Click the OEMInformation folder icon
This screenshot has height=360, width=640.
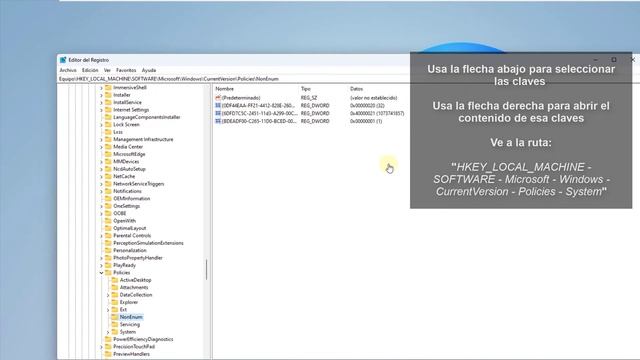[x=108, y=198]
